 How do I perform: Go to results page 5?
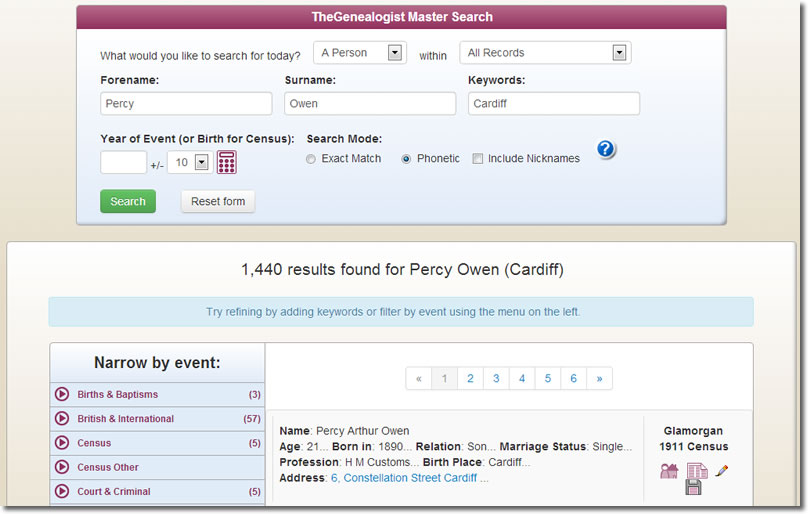[x=547, y=378]
